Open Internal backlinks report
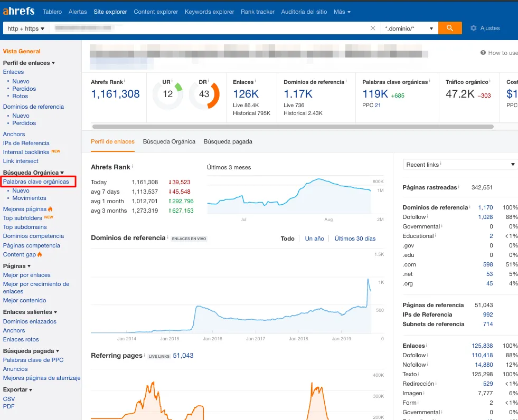 26,152
